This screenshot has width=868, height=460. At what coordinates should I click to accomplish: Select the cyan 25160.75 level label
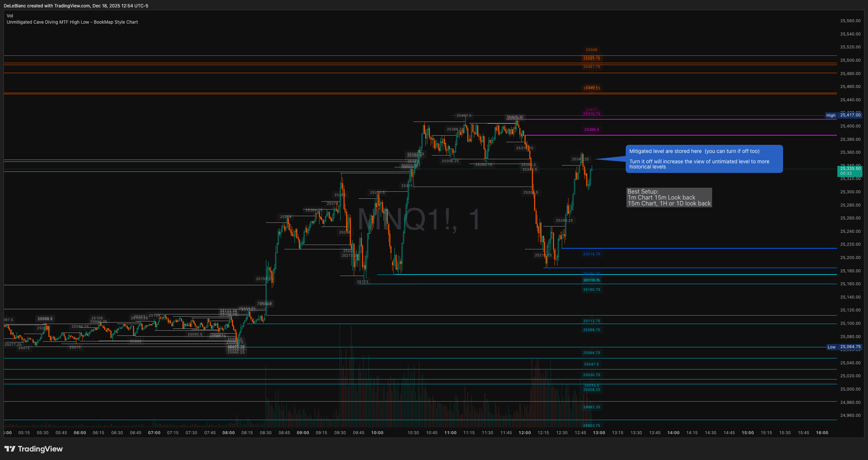[x=591, y=290]
